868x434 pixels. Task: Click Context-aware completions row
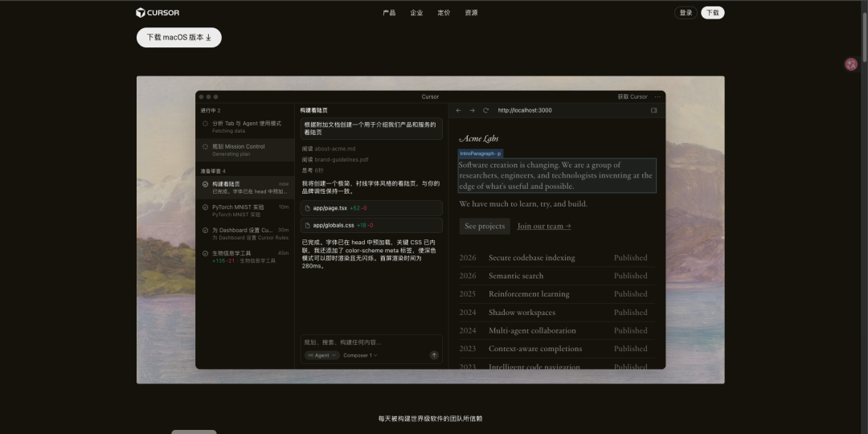(x=556, y=349)
